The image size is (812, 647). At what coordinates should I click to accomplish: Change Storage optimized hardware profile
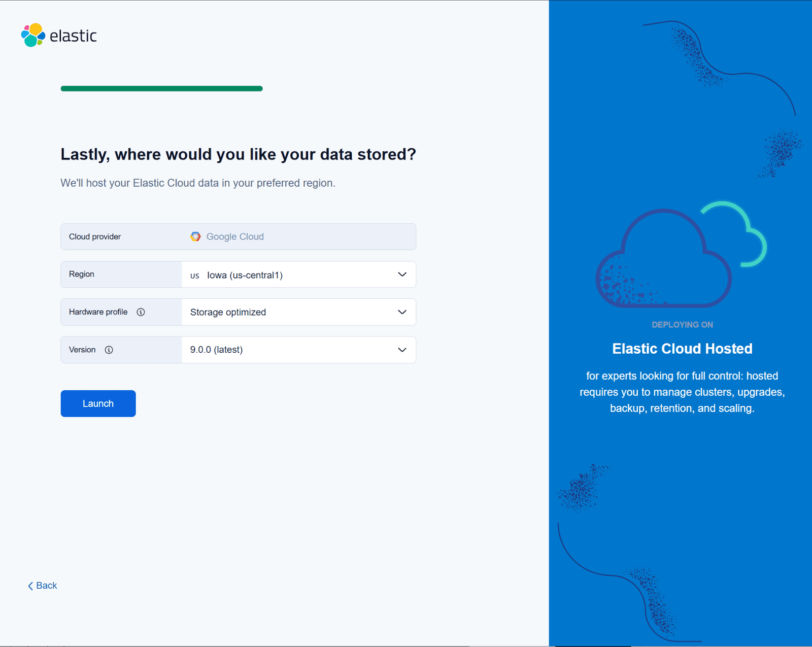(x=298, y=312)
